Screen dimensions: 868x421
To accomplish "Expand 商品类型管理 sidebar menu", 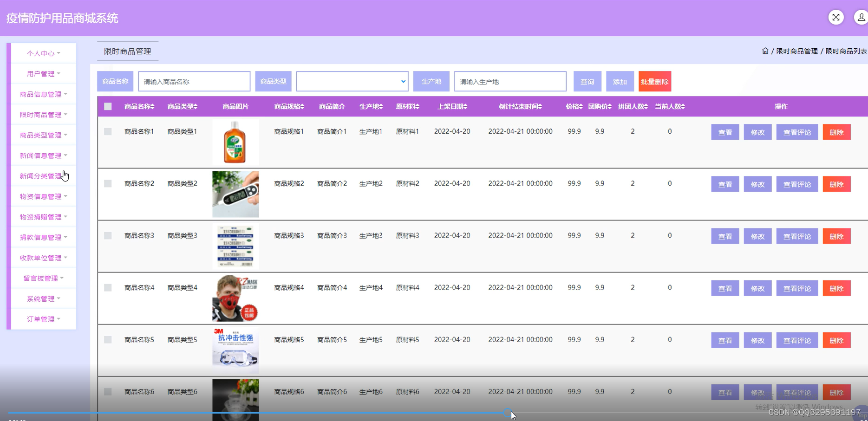I will click(x=44, y=135).
